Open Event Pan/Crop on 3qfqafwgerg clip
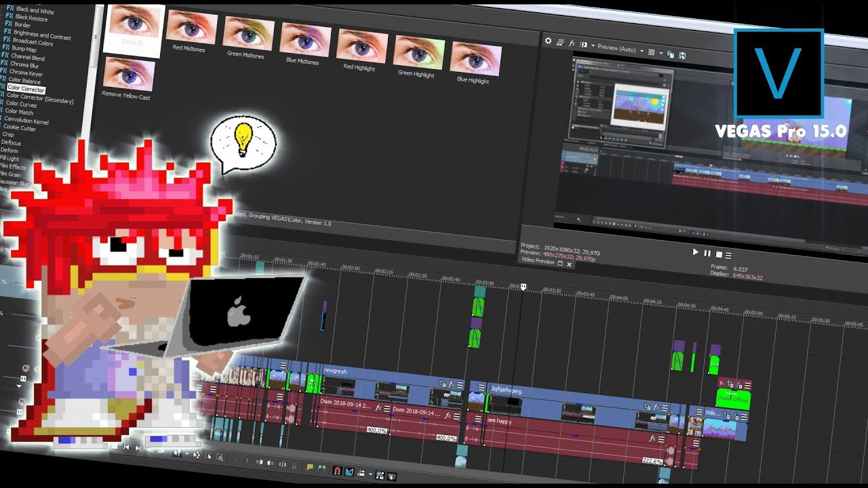Screen dimensions: 868x488 pos(647,406)
